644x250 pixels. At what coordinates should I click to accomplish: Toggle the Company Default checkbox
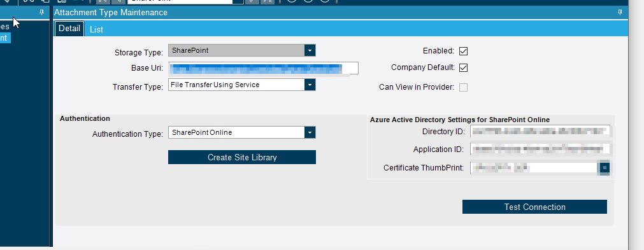click(x=463, y=67)
